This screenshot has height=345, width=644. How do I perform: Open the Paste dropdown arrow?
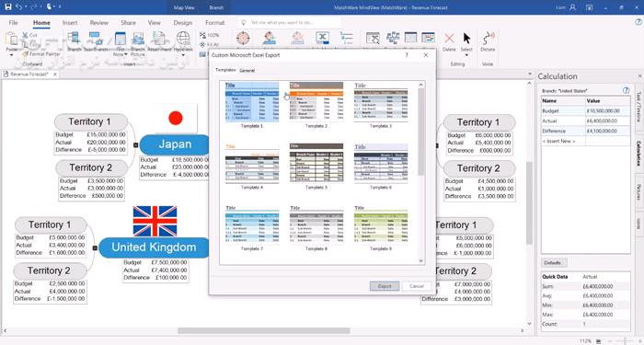pyautogui.click(x=11, y=55)
